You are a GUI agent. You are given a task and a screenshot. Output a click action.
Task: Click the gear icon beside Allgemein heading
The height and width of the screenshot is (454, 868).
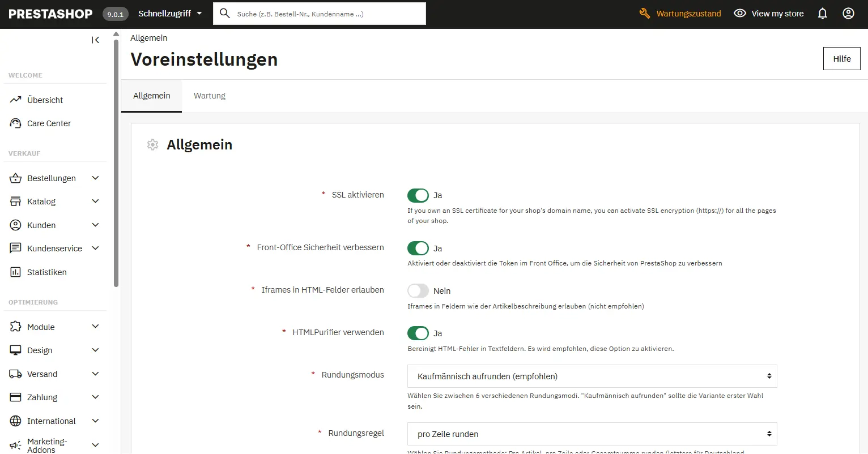point(152,145)
